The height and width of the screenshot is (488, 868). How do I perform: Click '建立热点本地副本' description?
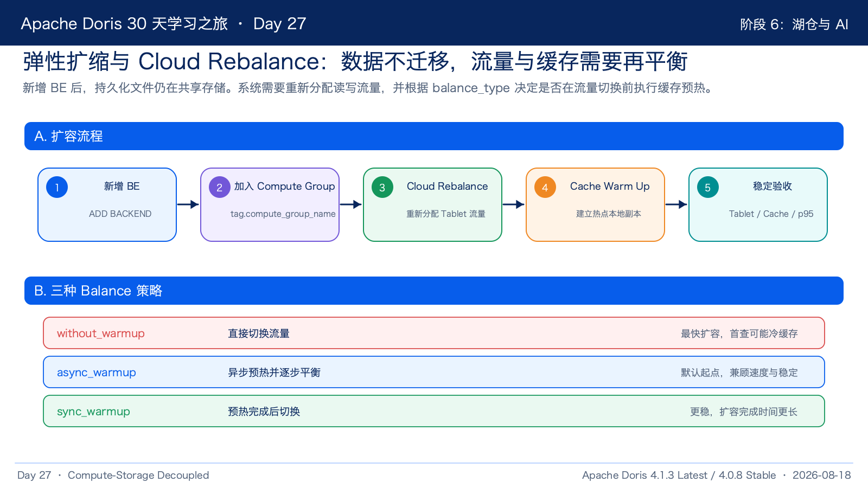click(609, 214)
